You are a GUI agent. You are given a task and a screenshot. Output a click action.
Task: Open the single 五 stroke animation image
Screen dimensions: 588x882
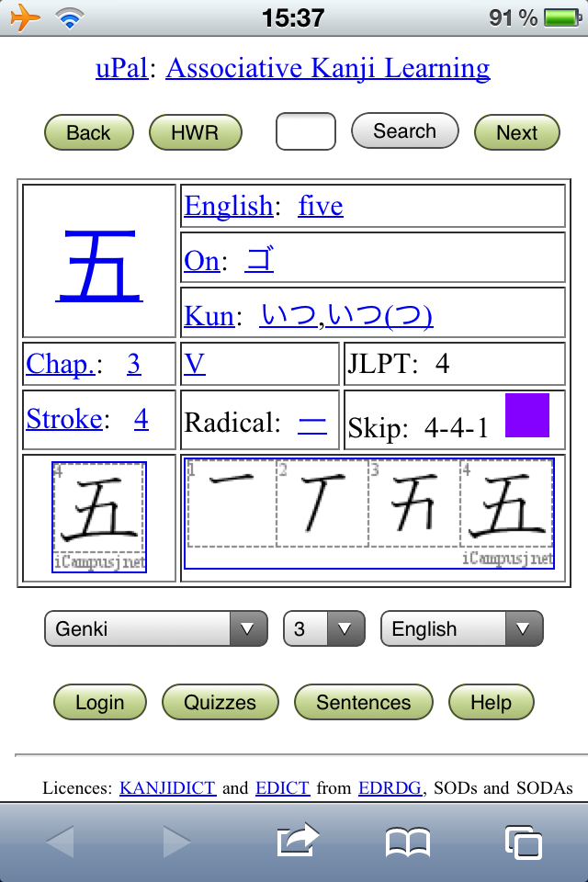tap(99, 517)
